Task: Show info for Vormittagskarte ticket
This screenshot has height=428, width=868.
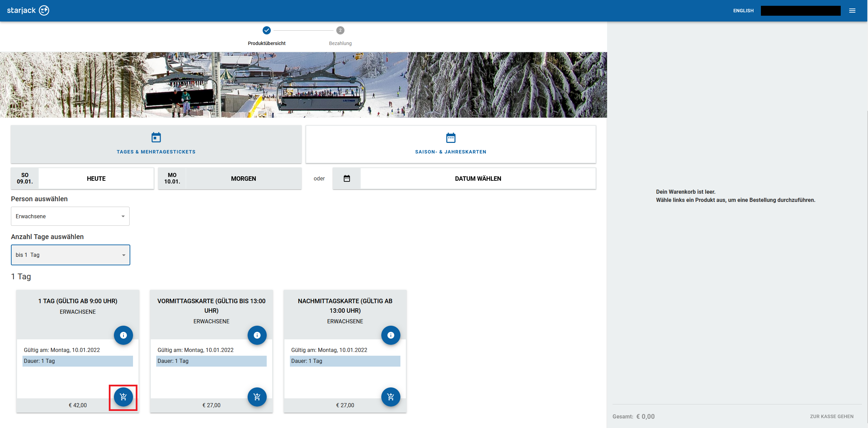Action: (257, 335)
